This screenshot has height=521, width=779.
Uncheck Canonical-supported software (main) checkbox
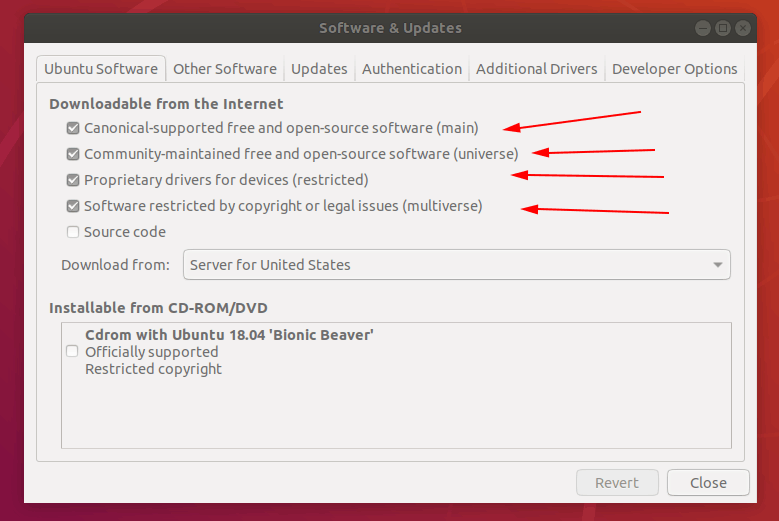pyautogui.click(x=73, y=128)
